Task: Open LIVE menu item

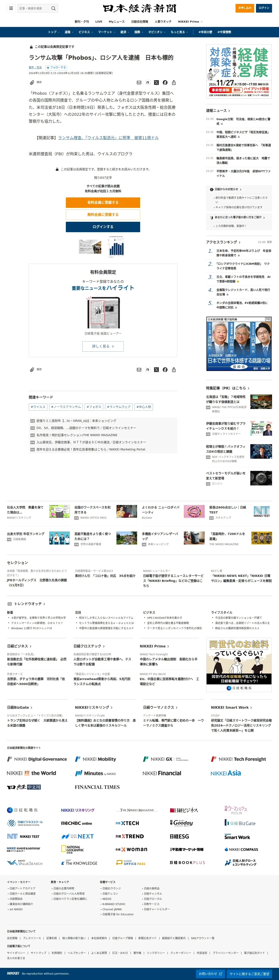Action: [99, 22]
